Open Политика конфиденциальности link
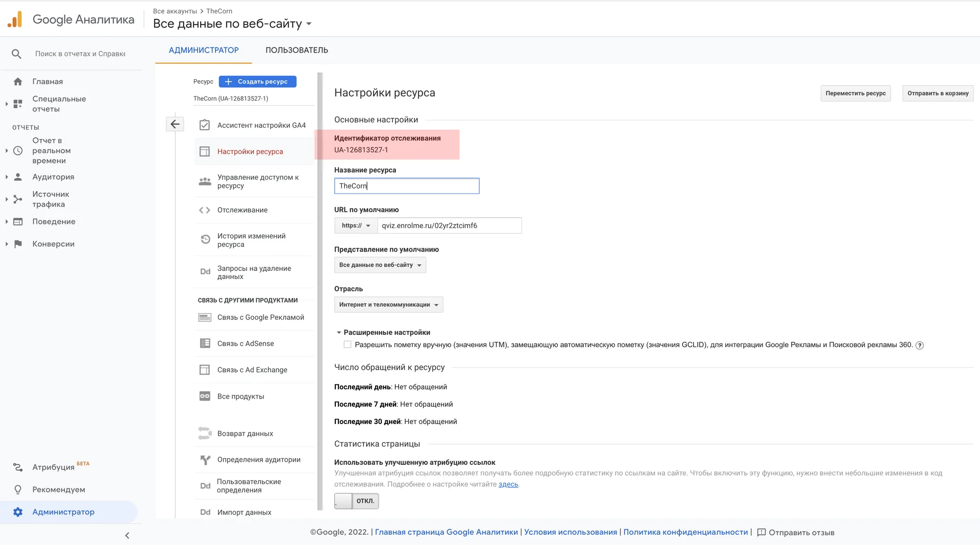Viewport: 980px width, 545px height. pyautogui.click(x=685, y=532)
